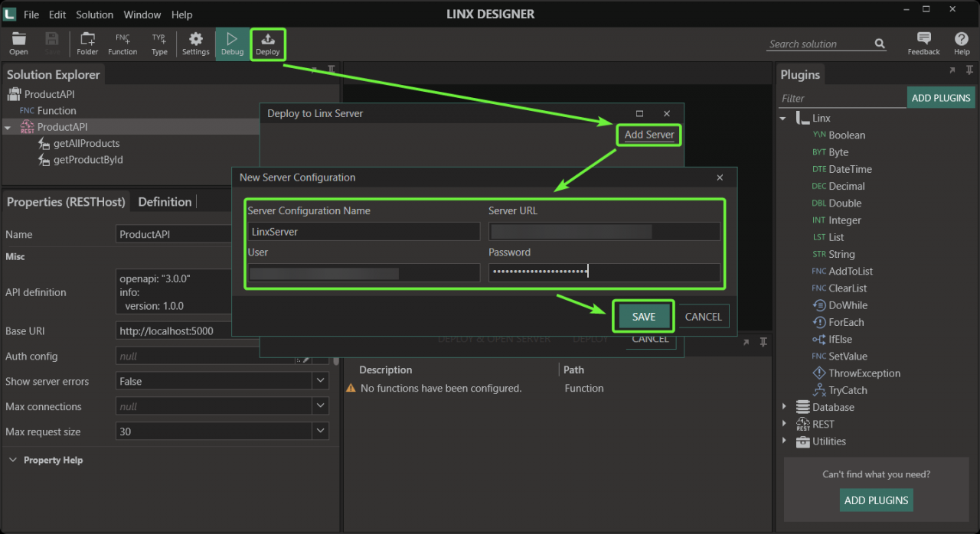
Task: Click the Add Server button
Action: (x=648, y=135)
